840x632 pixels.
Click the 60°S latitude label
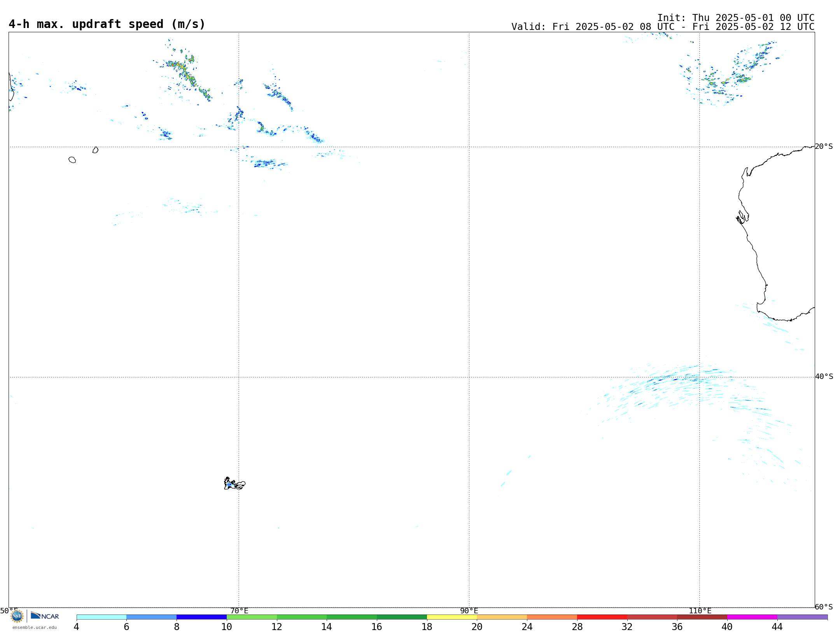(x=824, y=607)
